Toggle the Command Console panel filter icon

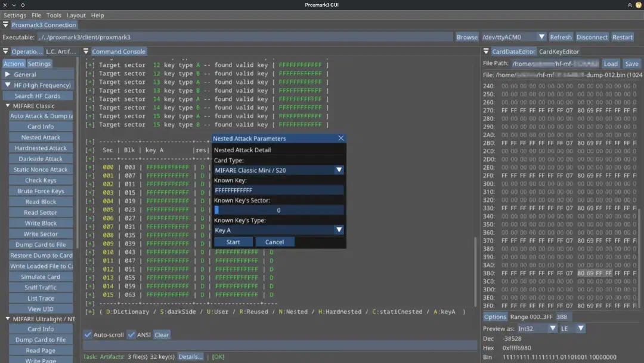click(x=86, y=51)
